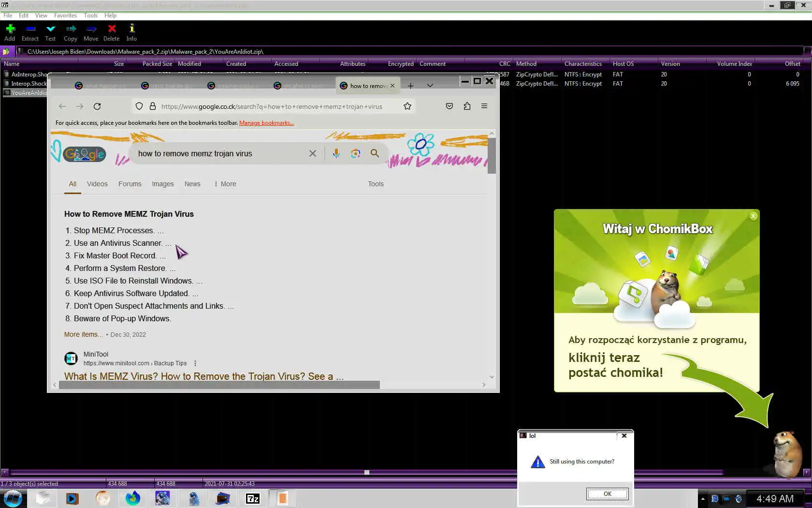Reload the Firefox page

tap(97, 106)
